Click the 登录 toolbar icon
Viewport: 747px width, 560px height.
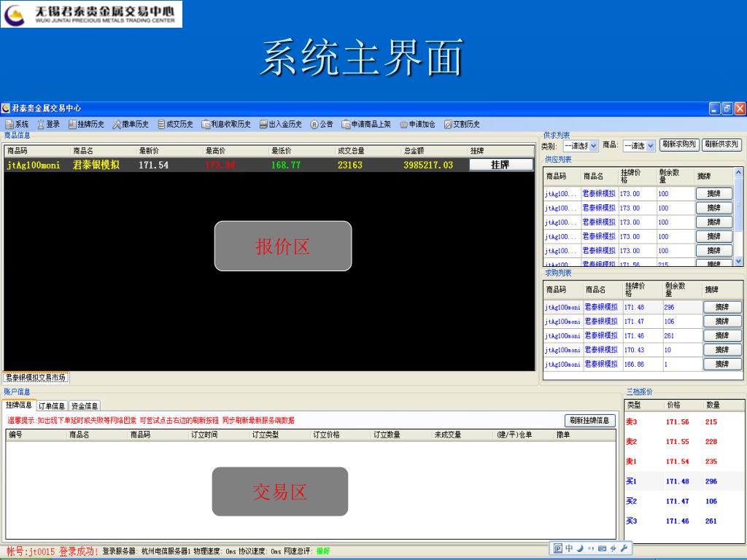coord(48,124)
